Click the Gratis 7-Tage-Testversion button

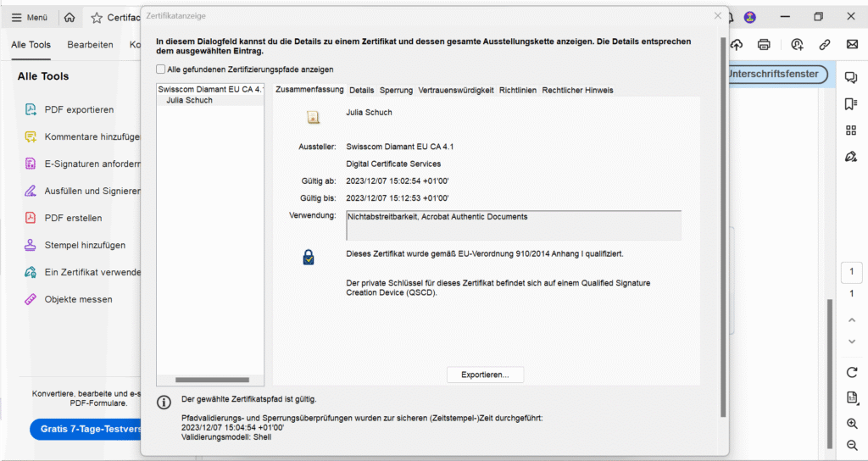point(85,429)
